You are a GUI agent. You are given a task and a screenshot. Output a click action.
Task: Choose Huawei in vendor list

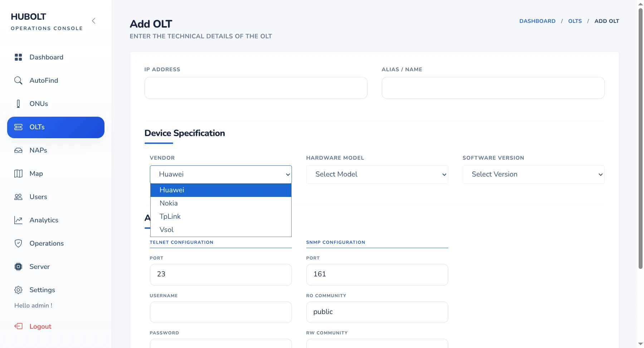click(x=221, y=190)
